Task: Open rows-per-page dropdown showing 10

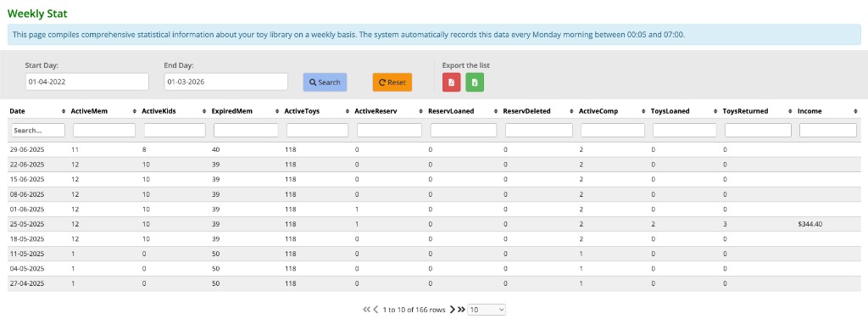Action: [x=487, y=310]
